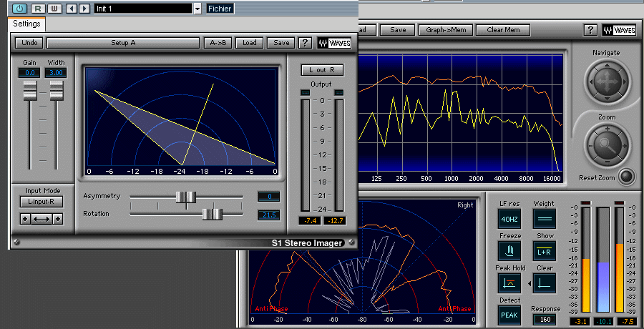Click the Clear Mem button

pos(503,30)
